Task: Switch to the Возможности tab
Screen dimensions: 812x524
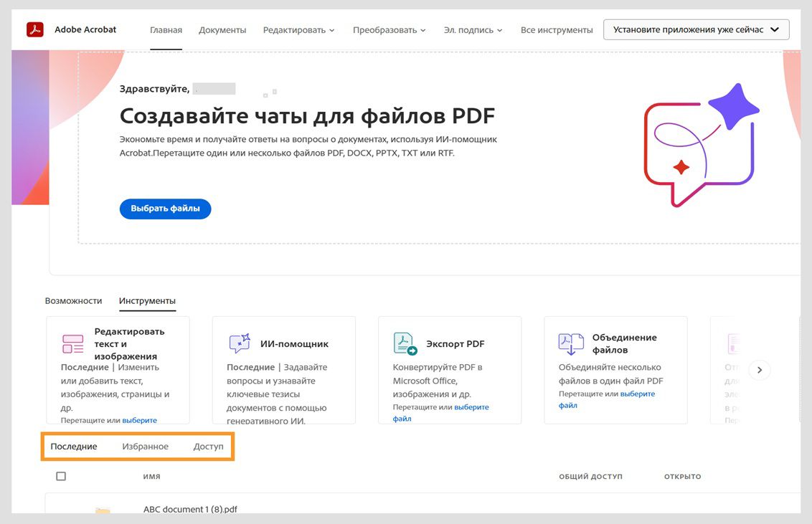Action: point(74,301)
